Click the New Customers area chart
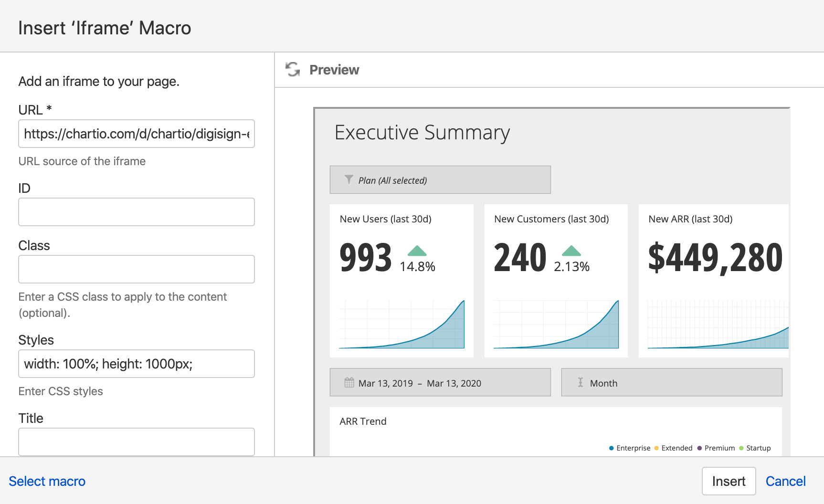 [556, 325]
